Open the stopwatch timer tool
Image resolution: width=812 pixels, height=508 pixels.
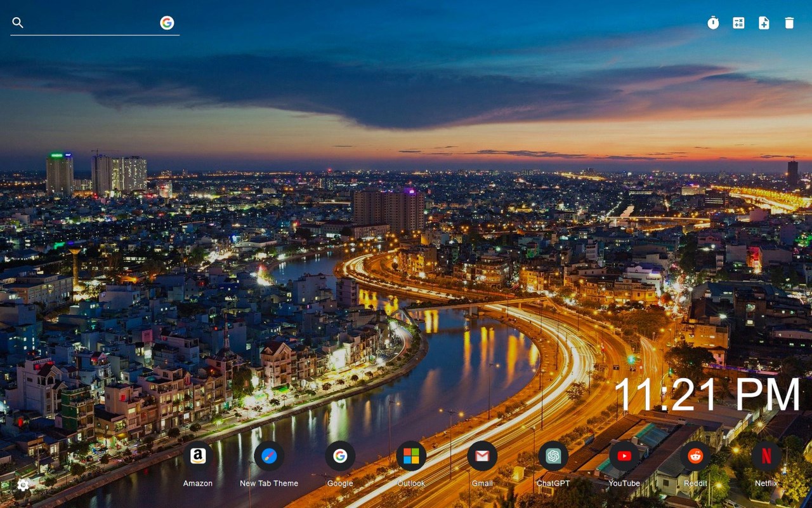[713, 23]
